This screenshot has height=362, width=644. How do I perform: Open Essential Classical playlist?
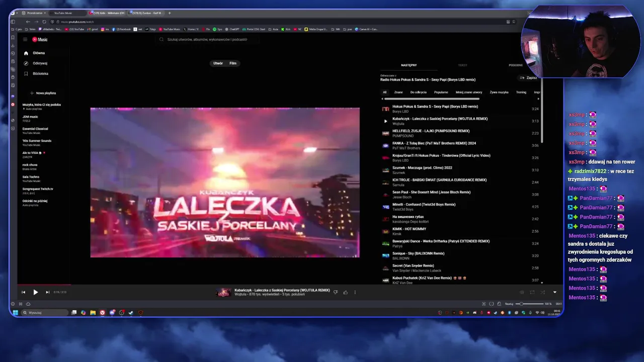pyautogui.click(x=36, y=131)
